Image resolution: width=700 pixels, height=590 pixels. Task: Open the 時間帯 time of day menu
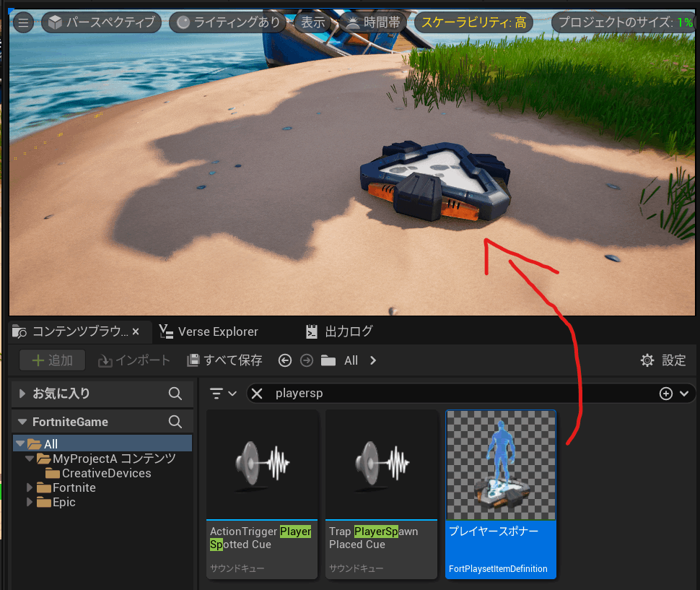coord(373,22)
